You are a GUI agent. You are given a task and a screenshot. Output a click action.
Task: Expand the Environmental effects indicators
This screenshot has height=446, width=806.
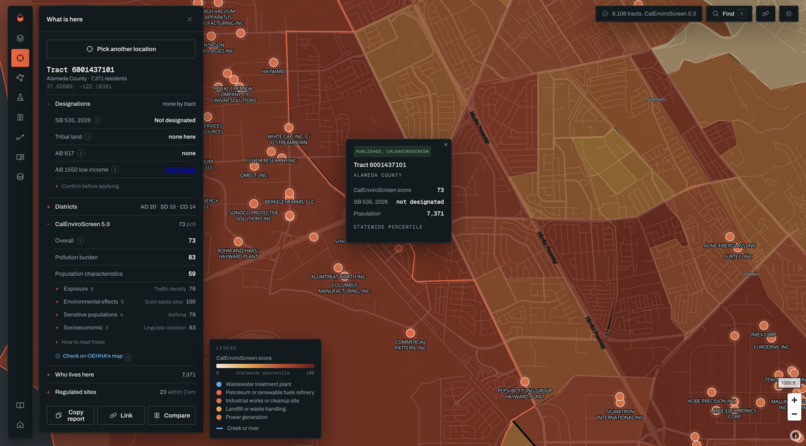[x=125, y=302]
